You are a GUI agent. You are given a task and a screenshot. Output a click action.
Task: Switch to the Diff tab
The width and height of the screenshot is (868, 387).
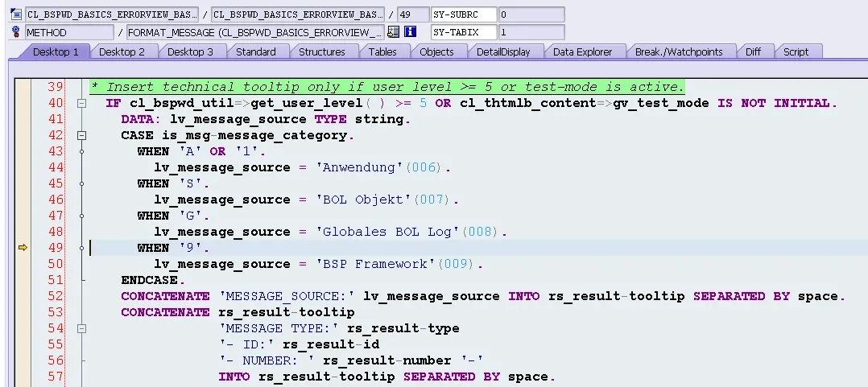click(x=753, y=52)
